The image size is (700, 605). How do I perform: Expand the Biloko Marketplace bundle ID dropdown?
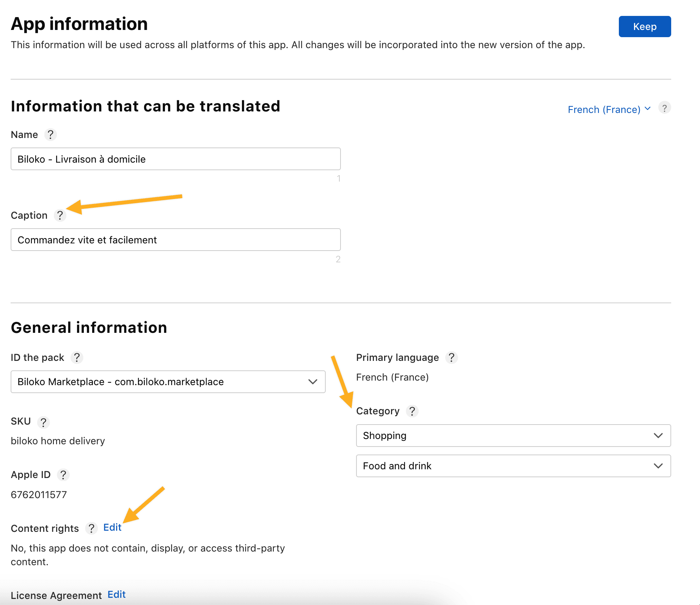(x=168, y=382)
